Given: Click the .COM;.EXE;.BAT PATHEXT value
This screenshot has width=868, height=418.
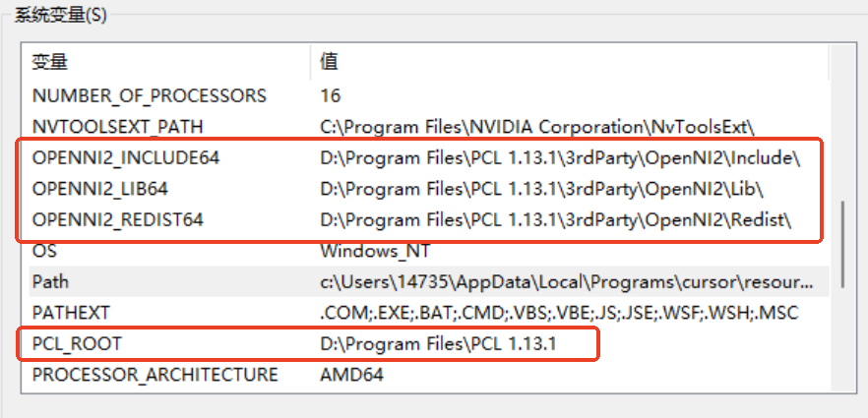Looking at the screenshot, I should 560,313.
